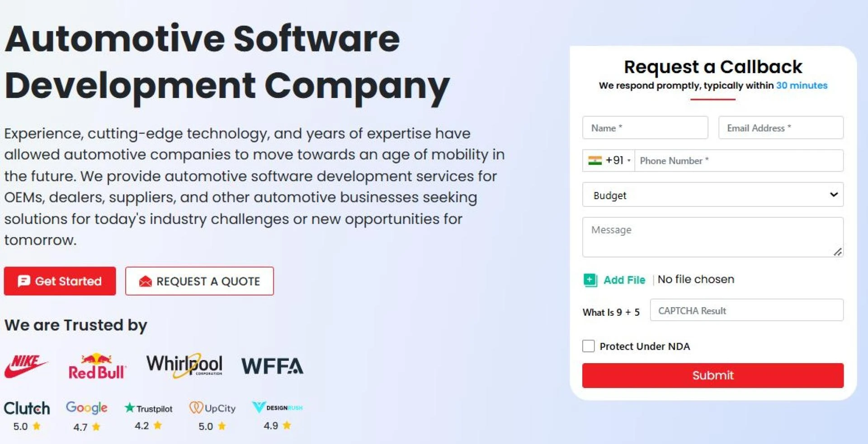Click the 30 minutes highlighted text
Screen dimensions: 868x444
pyautogui.click(x=802, y=85)
